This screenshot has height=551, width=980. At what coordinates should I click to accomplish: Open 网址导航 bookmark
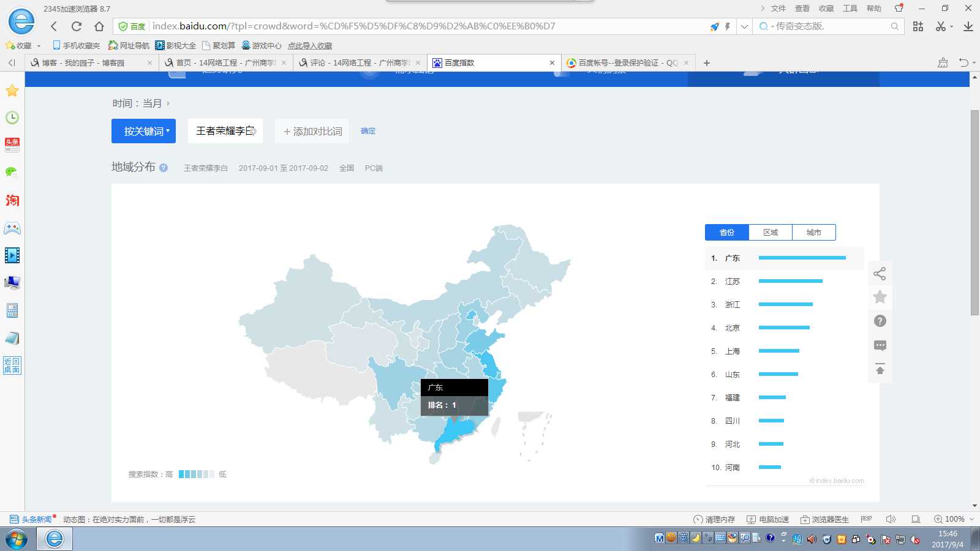coord(129,46)
